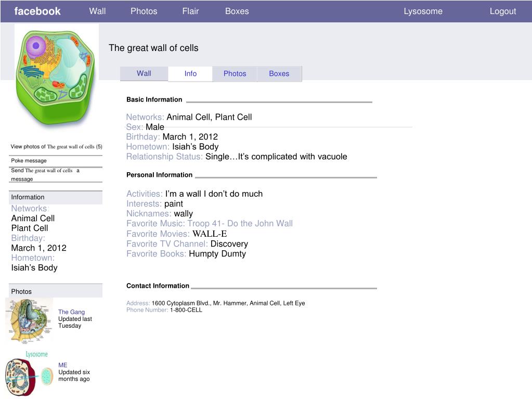Switch to the Wall profile tab

click(x=144, y=74)
